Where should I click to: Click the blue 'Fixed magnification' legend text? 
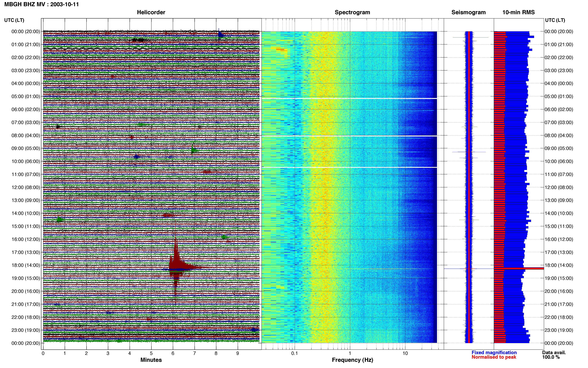(494, 353)
